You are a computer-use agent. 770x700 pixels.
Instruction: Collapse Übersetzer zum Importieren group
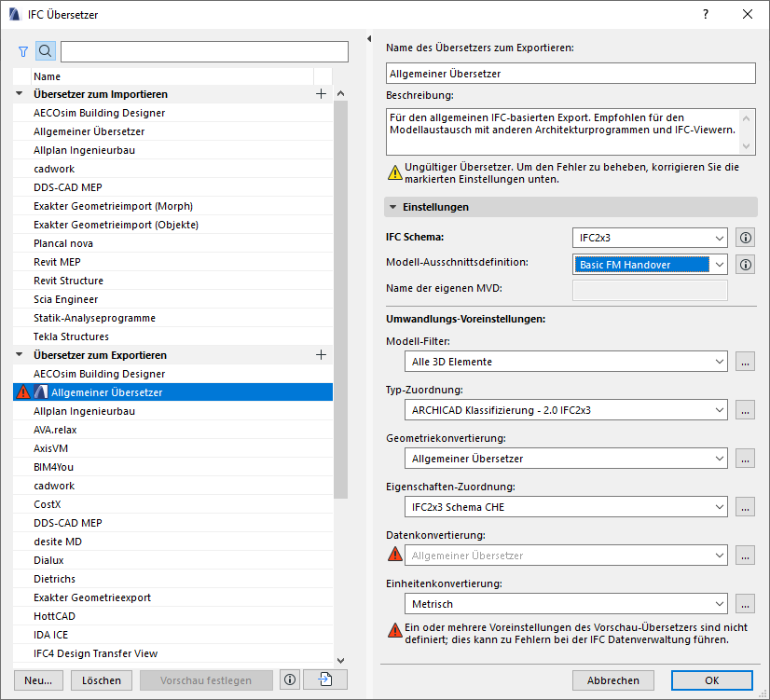coord(20,93)
